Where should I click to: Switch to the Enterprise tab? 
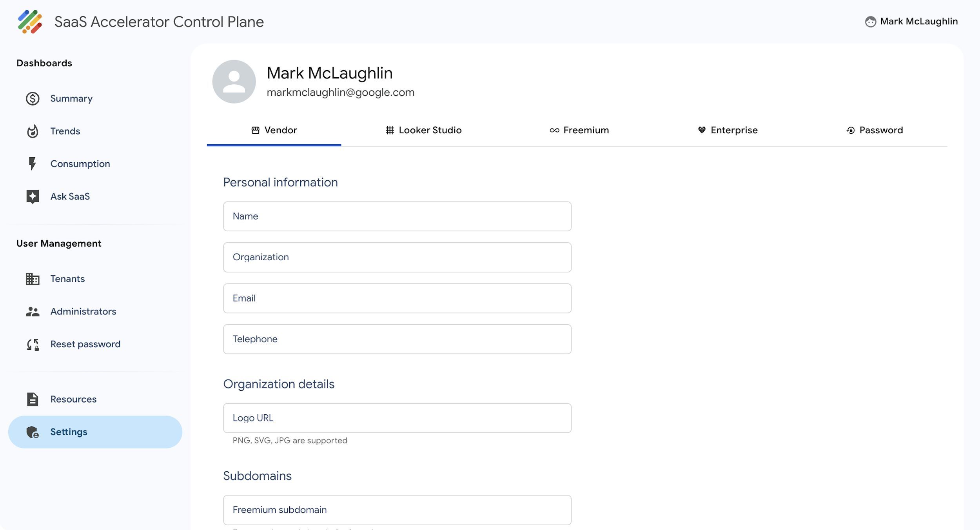(x=728, y=130)
